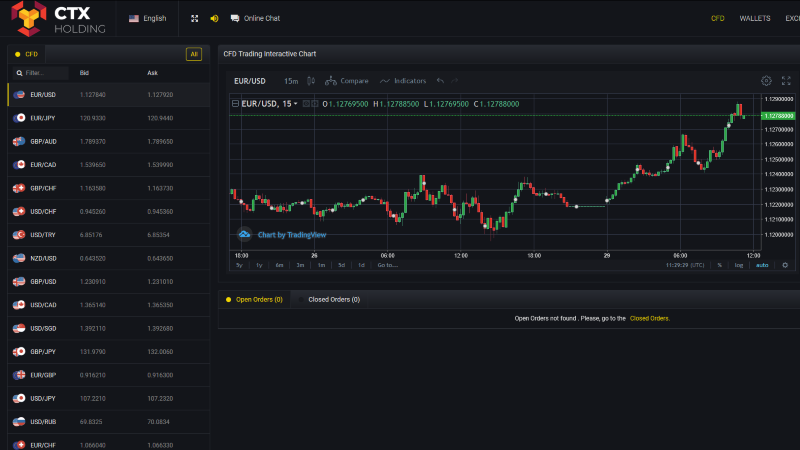
Task: Go to the CFD menu in header
Action: 717,18
